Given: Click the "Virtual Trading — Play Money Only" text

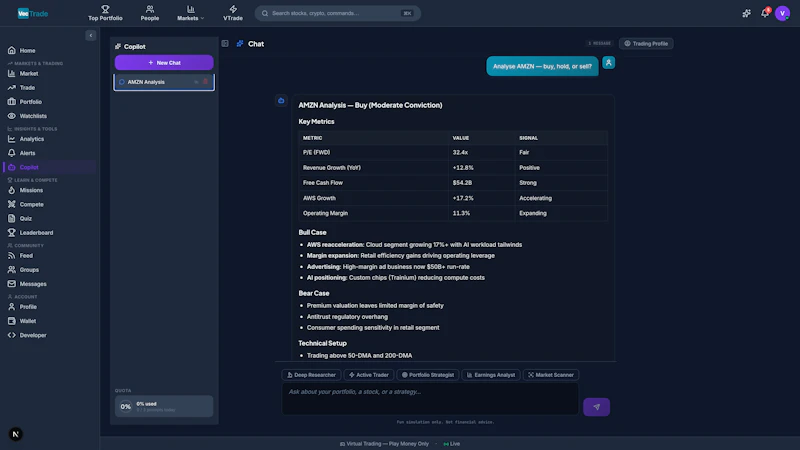Looking at the screenshot, I should pyautogui.click(x=387, y=444).
